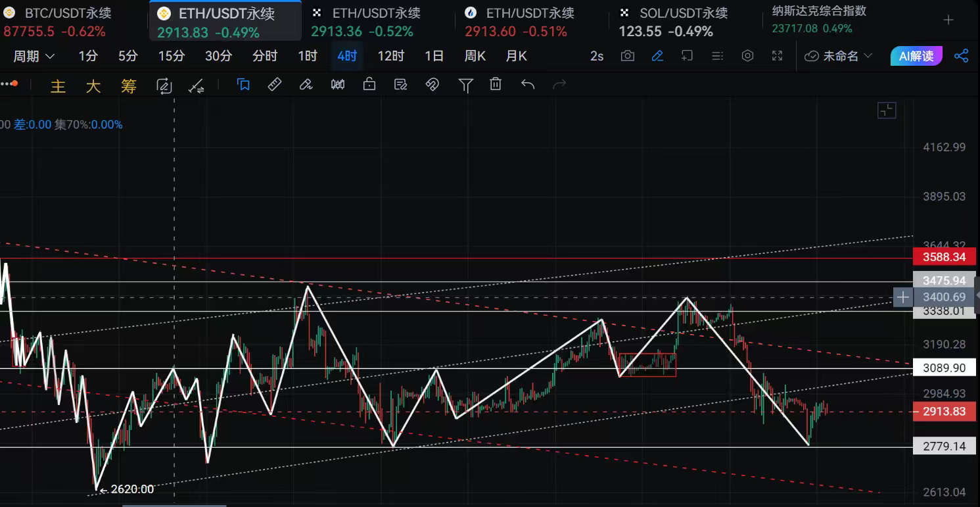Viewport: 980px width, 507px height.
Task: Open the share icon
Action: (x=961, y=56)
